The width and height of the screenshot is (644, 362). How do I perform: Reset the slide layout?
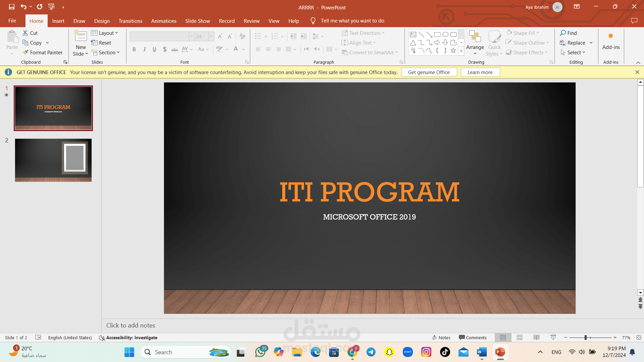coord(101,43)
